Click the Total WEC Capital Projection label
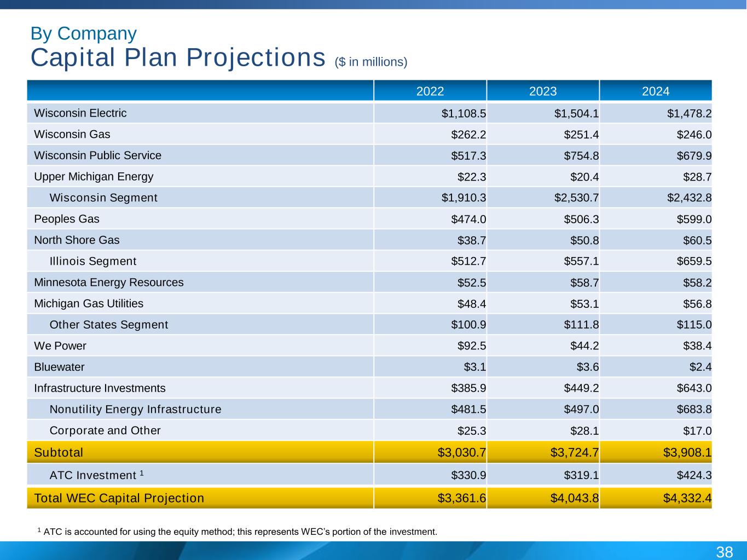747x560 pixels. [119, 498]
